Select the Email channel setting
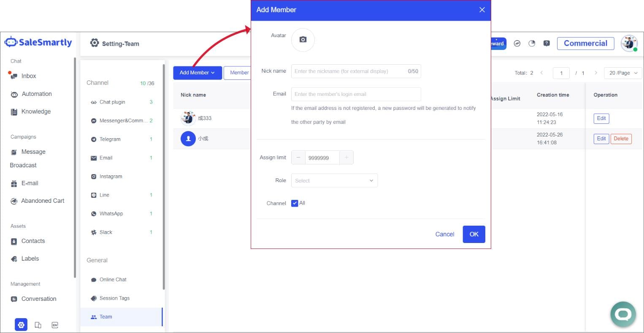This screenshot has width=644, height=333. (122, 158)
